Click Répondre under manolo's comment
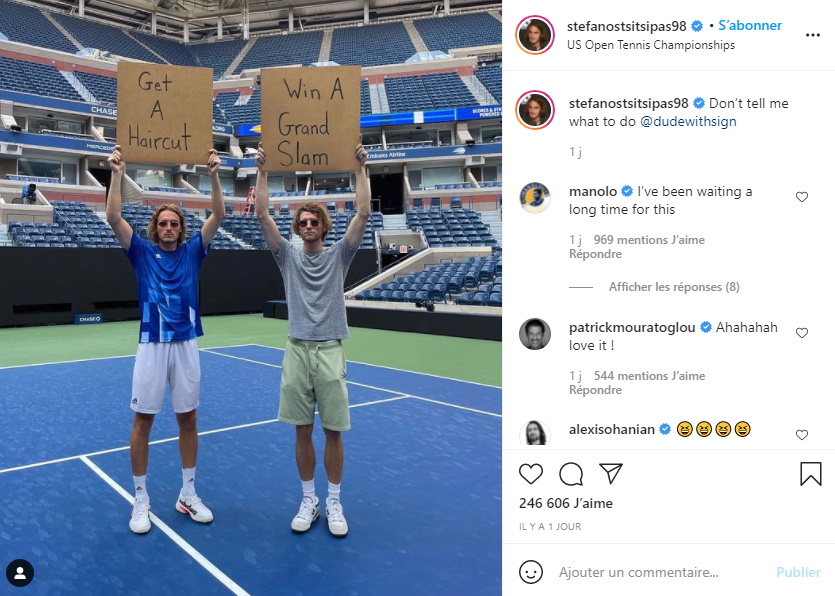 pyautogui.click(x=595, y=254)
